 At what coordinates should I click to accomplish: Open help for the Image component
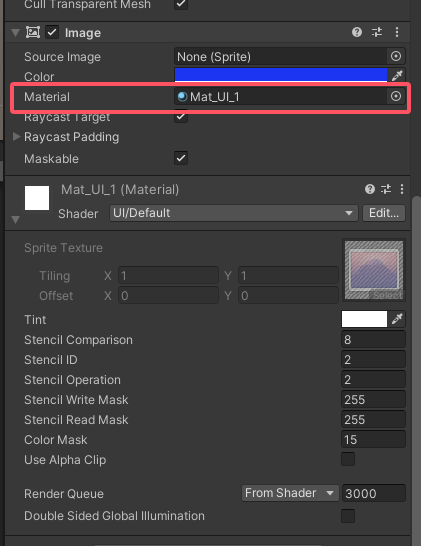click(x=357, y=32)
